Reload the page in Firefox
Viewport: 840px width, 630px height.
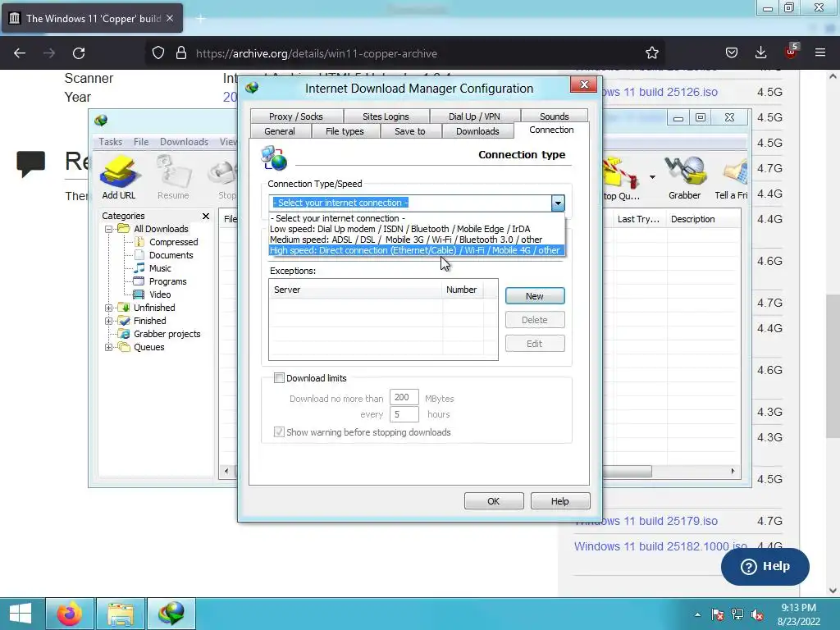pyautogui.click(x=79, y=53)
